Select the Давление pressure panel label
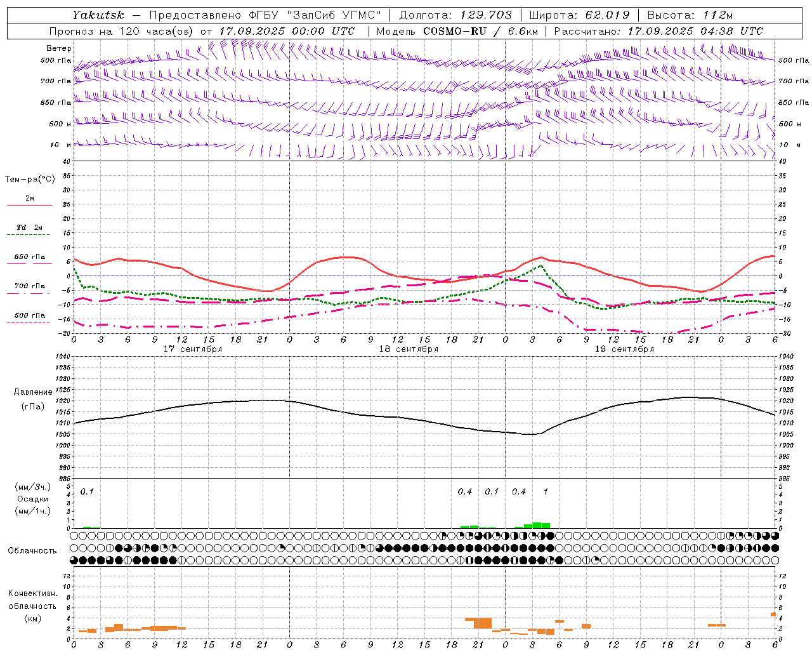Image resolution: width=812 pixels, height=650 pixels. (33, 392)
